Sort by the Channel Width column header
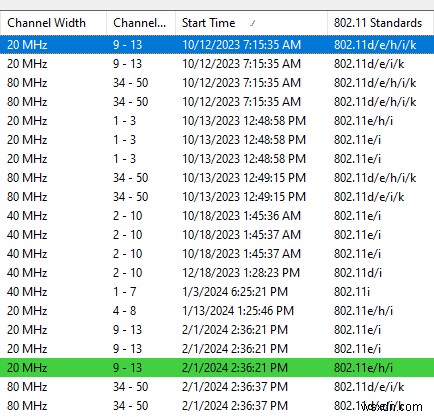The width and height of the screenshot is (434, 417). click(x=46, y=23)
